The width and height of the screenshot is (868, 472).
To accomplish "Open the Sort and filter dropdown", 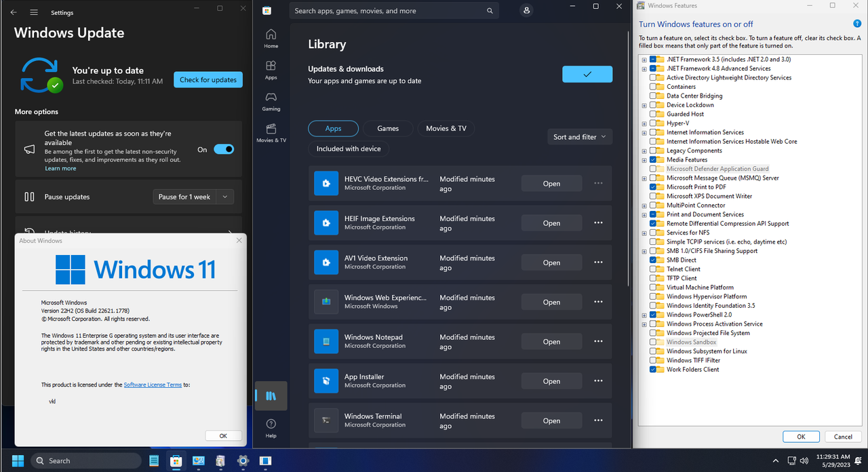I will pyautogui.click(x=580, y=137).
